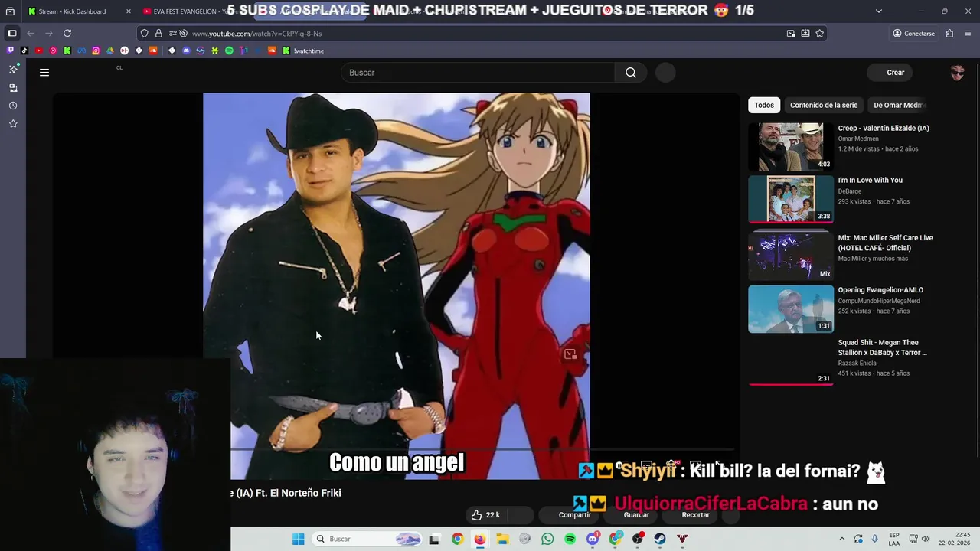Click the Windows taskbar Buscar search box

click(368, 539)
